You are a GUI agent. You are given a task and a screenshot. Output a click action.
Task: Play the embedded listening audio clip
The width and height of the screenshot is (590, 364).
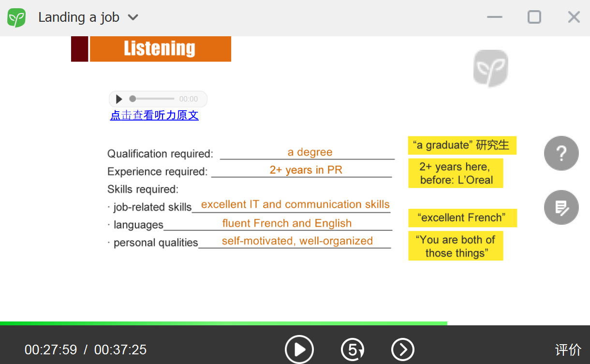click(119, 99)
